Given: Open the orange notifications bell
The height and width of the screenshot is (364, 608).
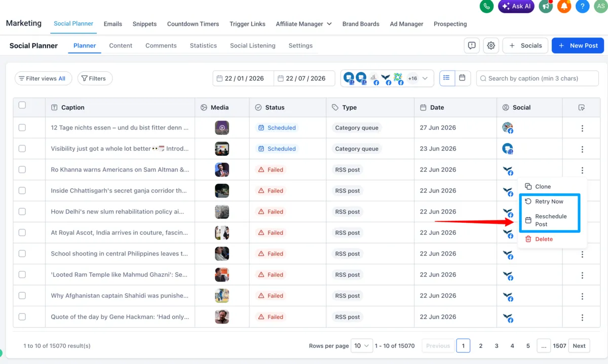Looking at the screenshot, I should click(564, 6).
